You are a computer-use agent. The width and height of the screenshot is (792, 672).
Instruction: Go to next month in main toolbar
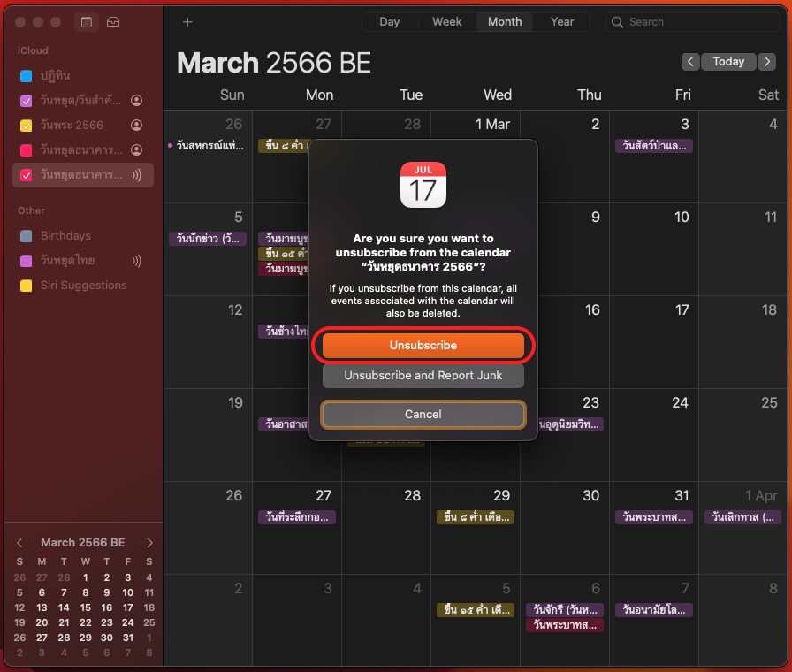point(765,61)
